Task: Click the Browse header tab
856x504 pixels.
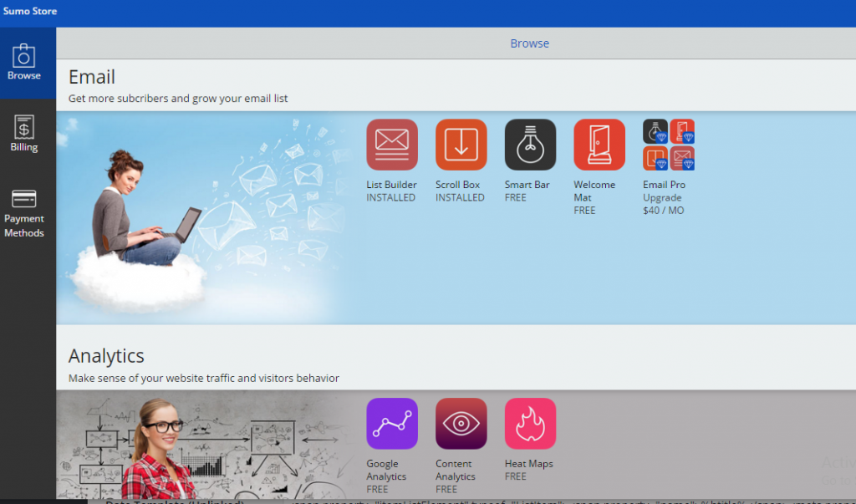Action: [x=529, y=43]
